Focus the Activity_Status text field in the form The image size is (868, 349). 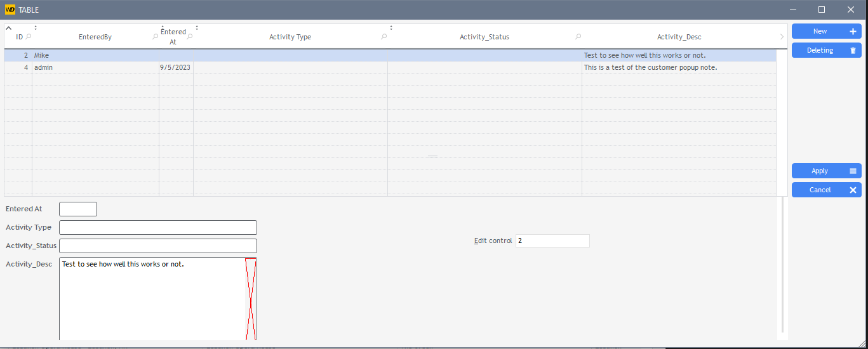pos(157,246)
